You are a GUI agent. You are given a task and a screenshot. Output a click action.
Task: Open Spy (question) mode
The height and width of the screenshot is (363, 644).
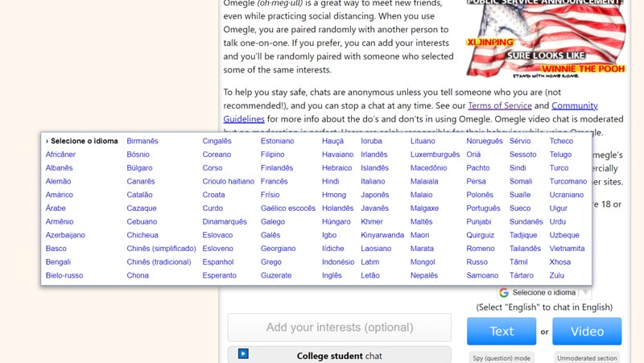pos(501,357)
